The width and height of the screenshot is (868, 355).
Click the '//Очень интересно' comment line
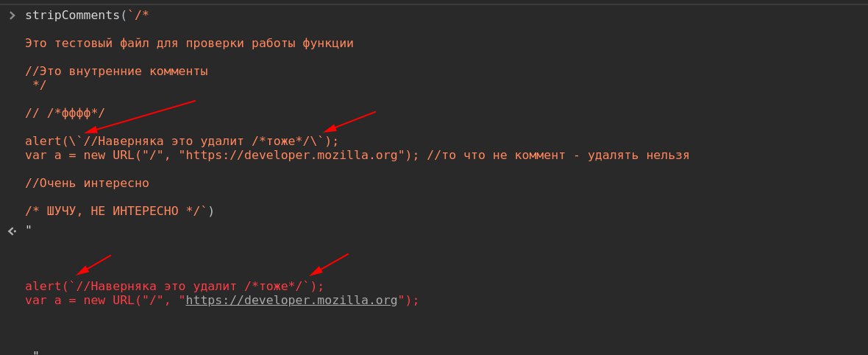click(x=87, y=183)
